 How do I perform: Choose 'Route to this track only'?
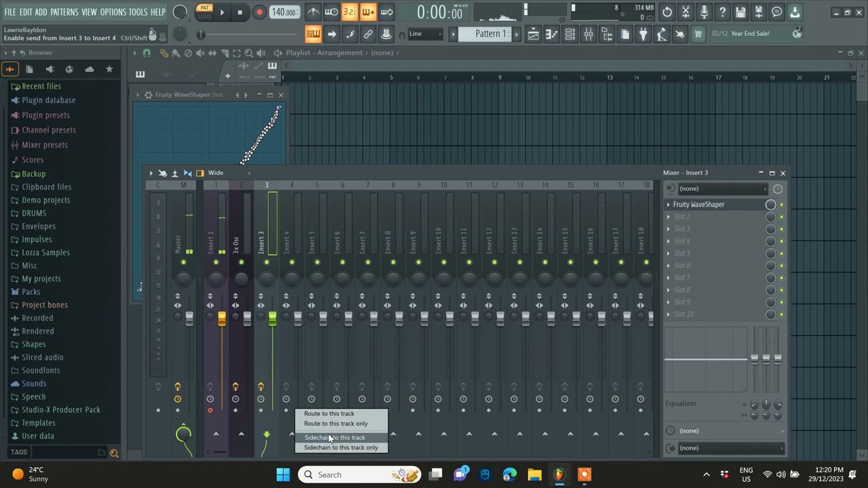[x=336, y=424]
